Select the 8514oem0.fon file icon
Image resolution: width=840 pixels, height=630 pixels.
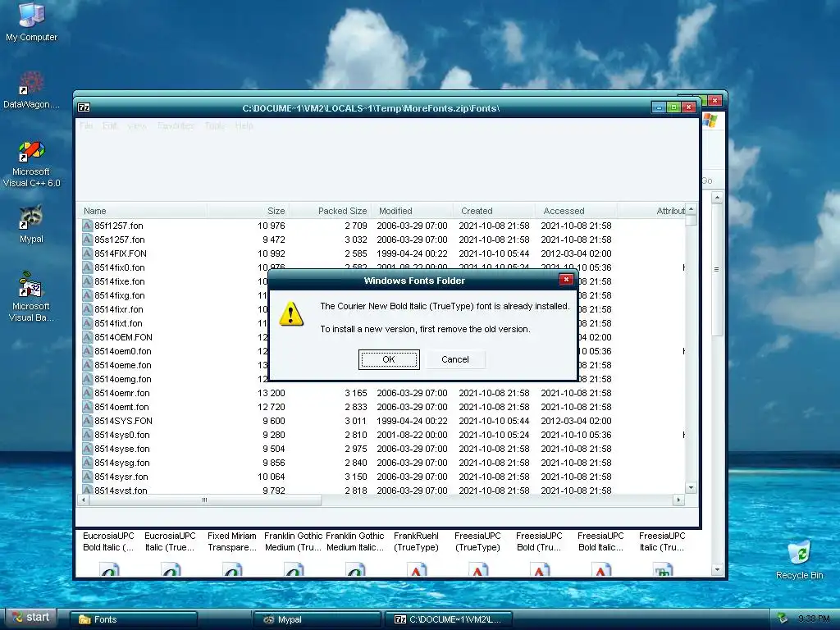click(x=87, y=351)
